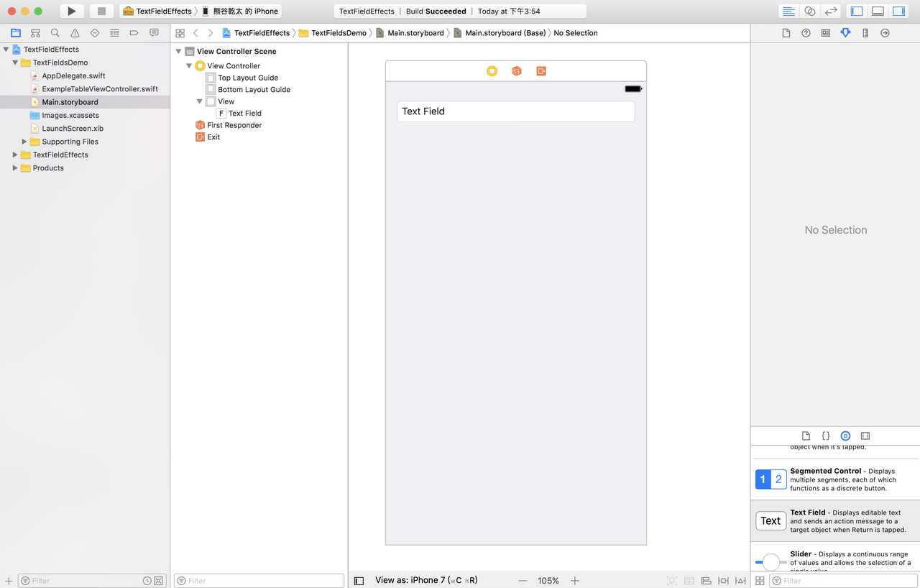920x588 pixels.
Task: Collapse the View Controller Scene
Action: click(178, 51)
